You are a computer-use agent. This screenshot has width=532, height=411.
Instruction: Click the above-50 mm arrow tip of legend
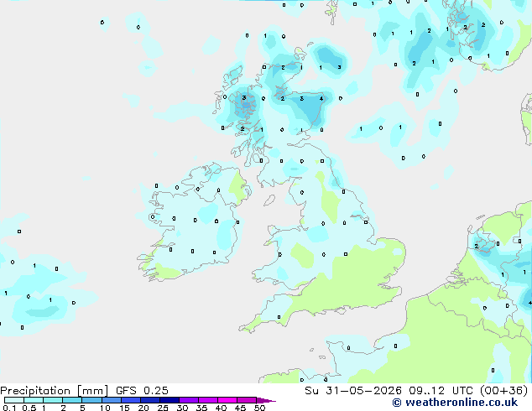pyautogui.click(x=266, y=400)
